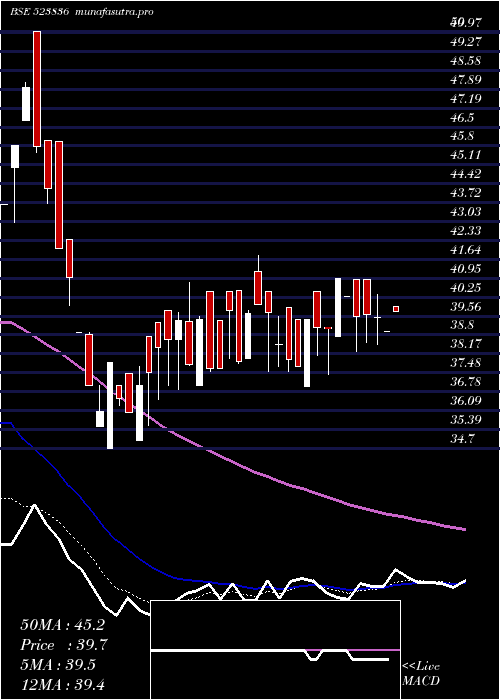Screen dimensions: 500x700
Task: Click the 40.95 price axis label
Action: 467,269
